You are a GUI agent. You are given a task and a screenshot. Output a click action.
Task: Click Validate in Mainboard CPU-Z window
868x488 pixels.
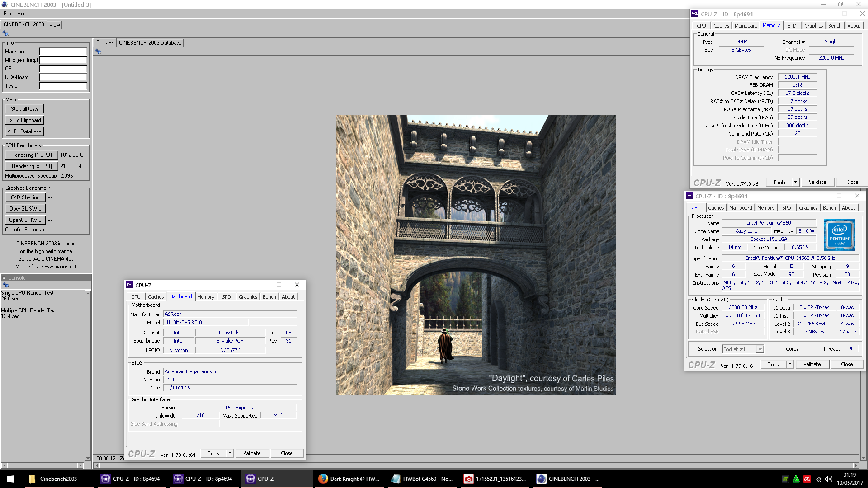[x=252, y=453]
